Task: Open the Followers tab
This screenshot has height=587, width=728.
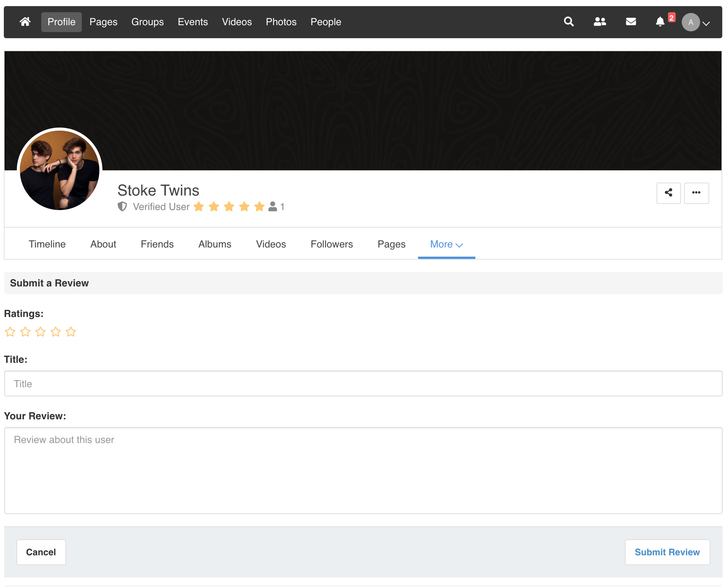Action: (x=331, y=244)
